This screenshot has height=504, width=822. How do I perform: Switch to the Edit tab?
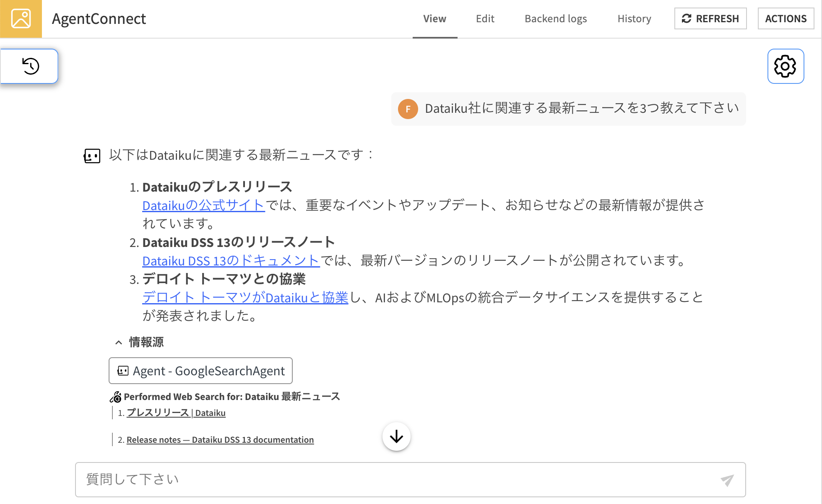click(485, 19)
